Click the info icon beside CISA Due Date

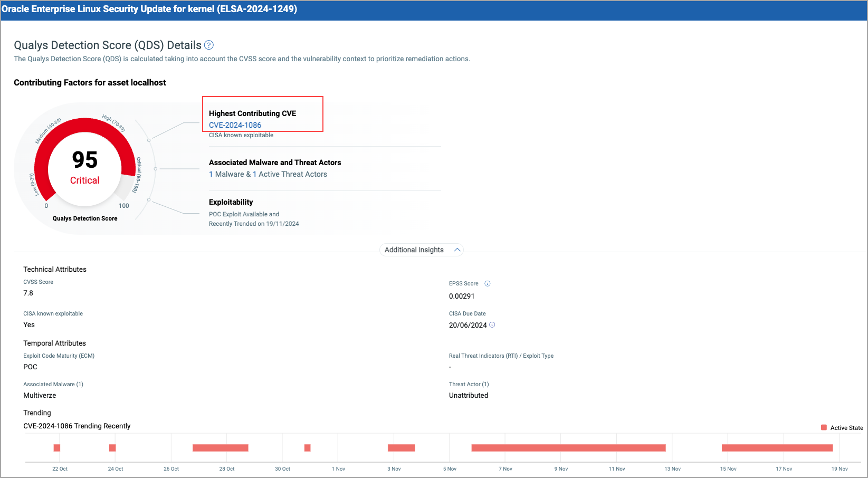pos(492,325)
